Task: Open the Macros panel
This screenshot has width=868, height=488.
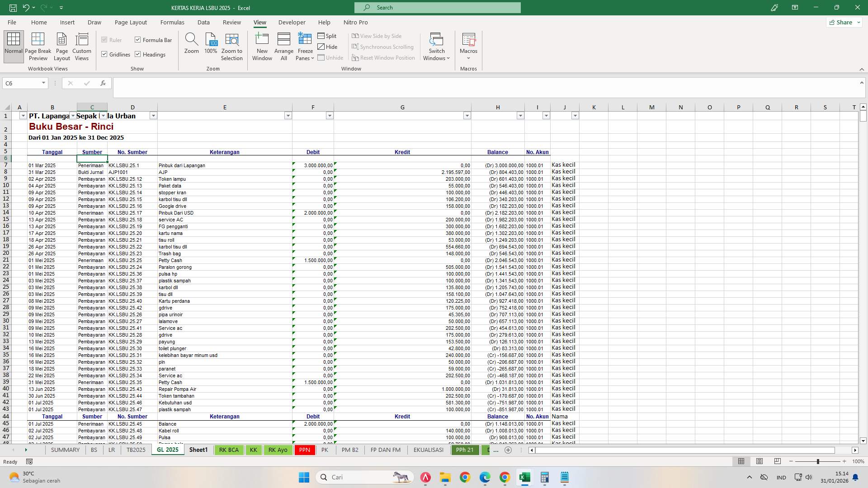Action: [469, 45]
